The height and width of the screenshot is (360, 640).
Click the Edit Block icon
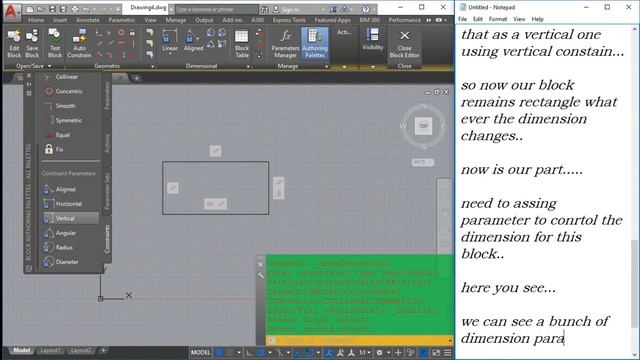click(14, 44)
